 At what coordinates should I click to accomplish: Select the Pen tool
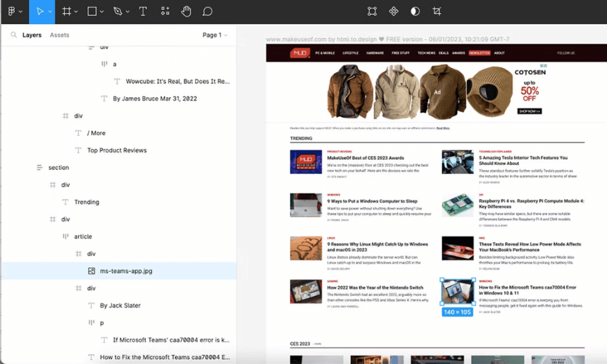pyautogui.click(x=118, y=11)
